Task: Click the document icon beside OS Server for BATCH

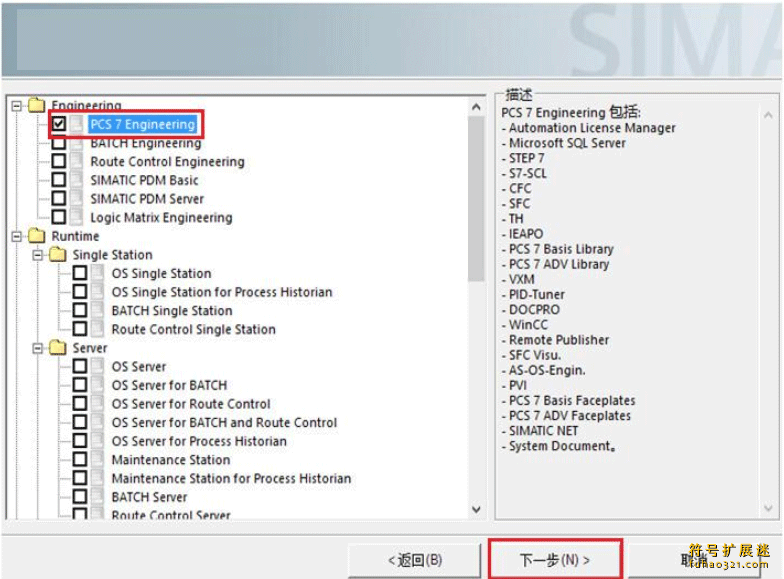Action: (98, 385)
